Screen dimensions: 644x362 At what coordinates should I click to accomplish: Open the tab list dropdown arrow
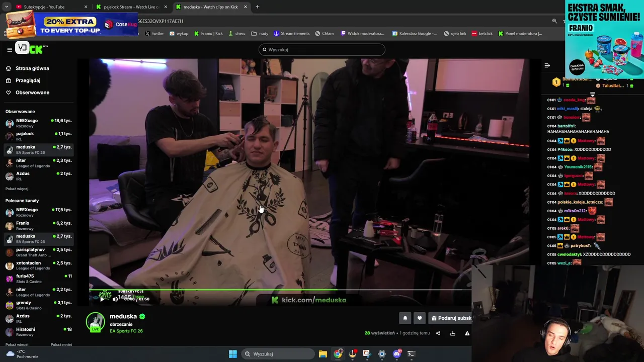6,7
